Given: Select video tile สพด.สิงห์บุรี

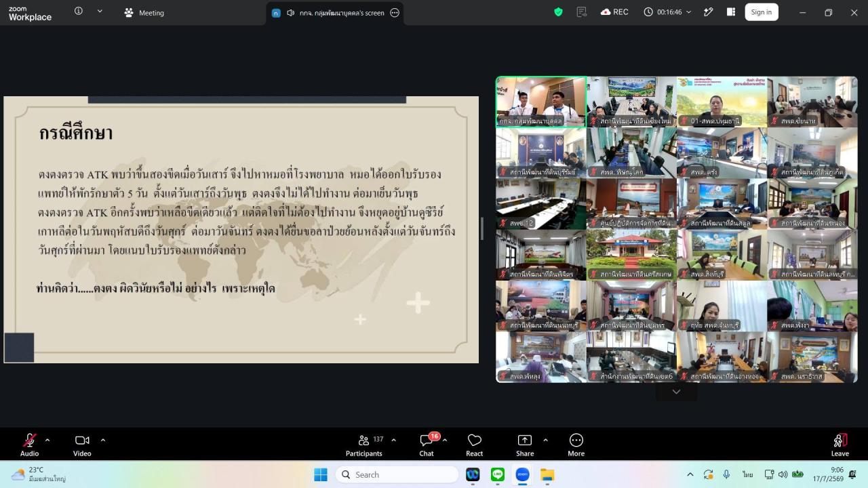Looking at the screenshot, I should [722, 255].
